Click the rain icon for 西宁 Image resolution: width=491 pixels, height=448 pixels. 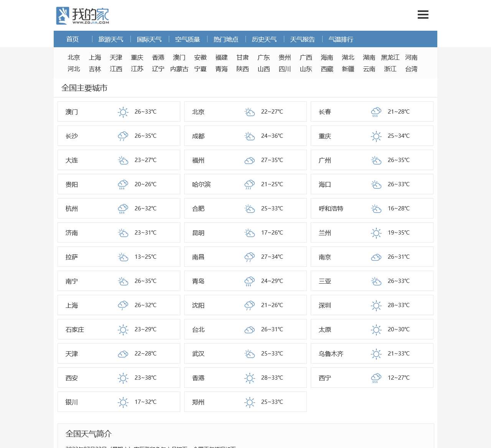pos(376,378)
